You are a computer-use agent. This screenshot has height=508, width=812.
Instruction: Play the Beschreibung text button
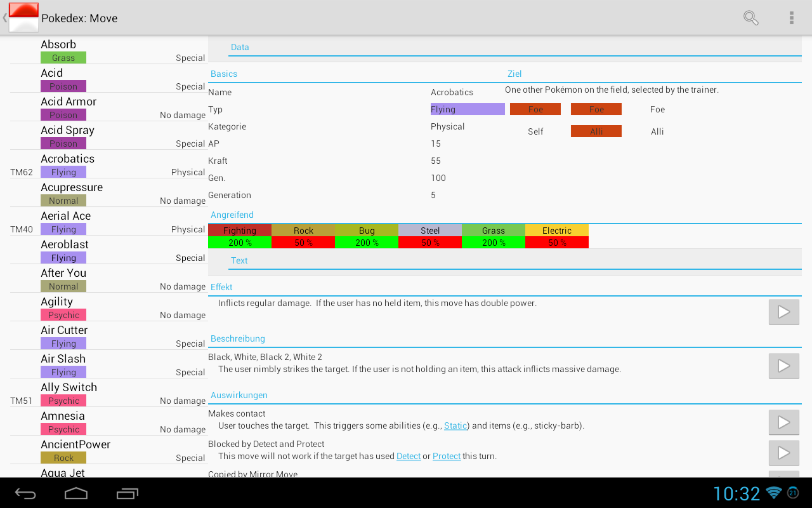point(783,366)
